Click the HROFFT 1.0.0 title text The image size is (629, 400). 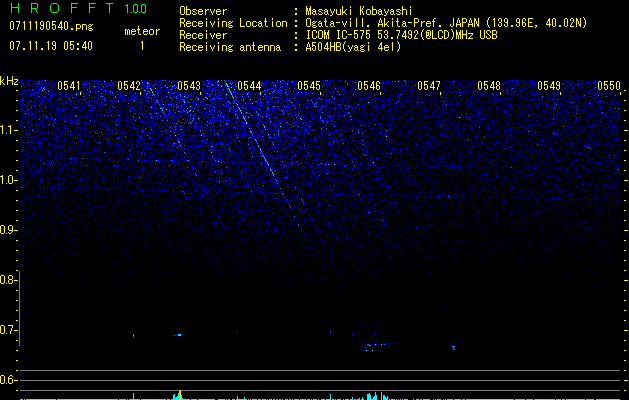click(79, 8)
